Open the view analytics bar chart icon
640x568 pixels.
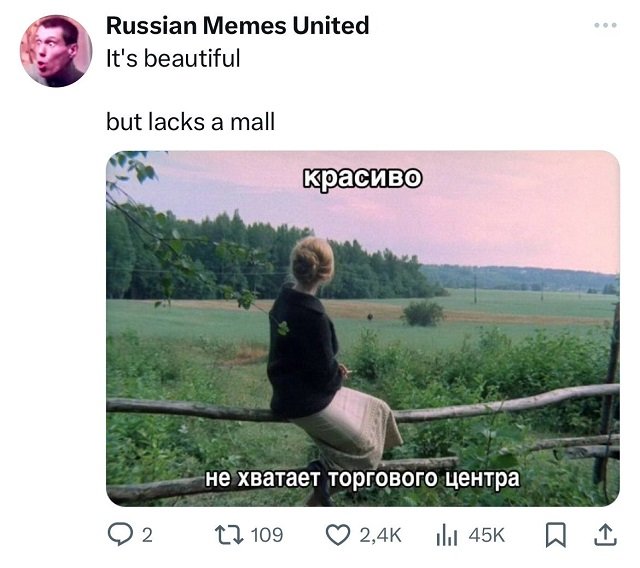(447, 535)
